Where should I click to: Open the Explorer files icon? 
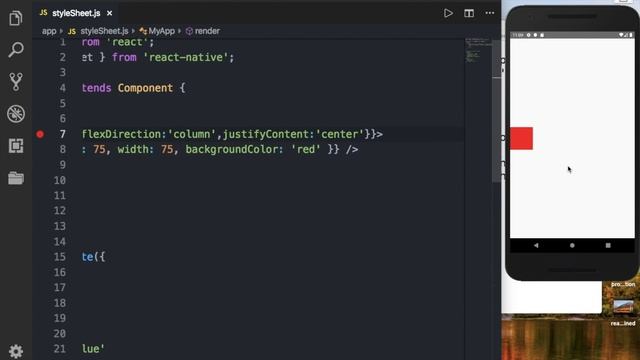pos(16,18)
